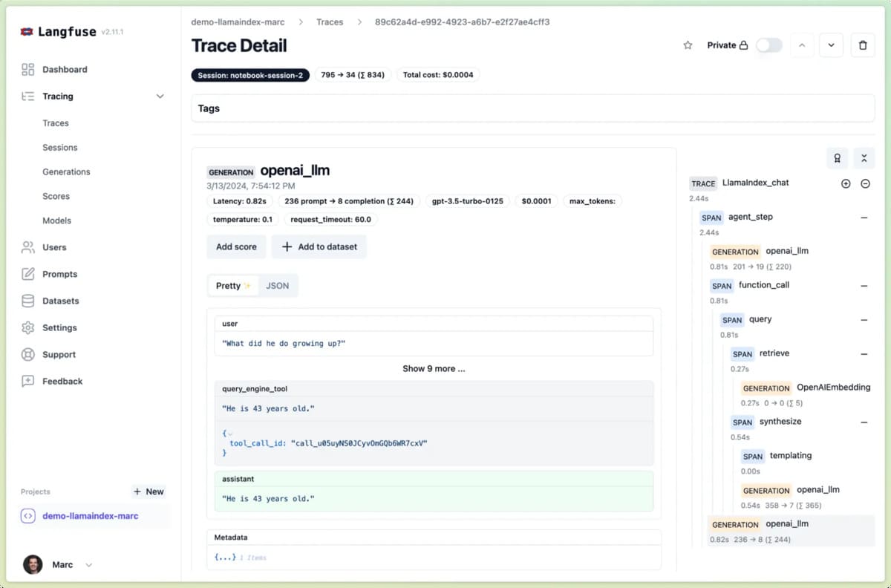Viewport: 891px width, 588px height.
Task: Collapse the agent_step span
Action: 864,218
